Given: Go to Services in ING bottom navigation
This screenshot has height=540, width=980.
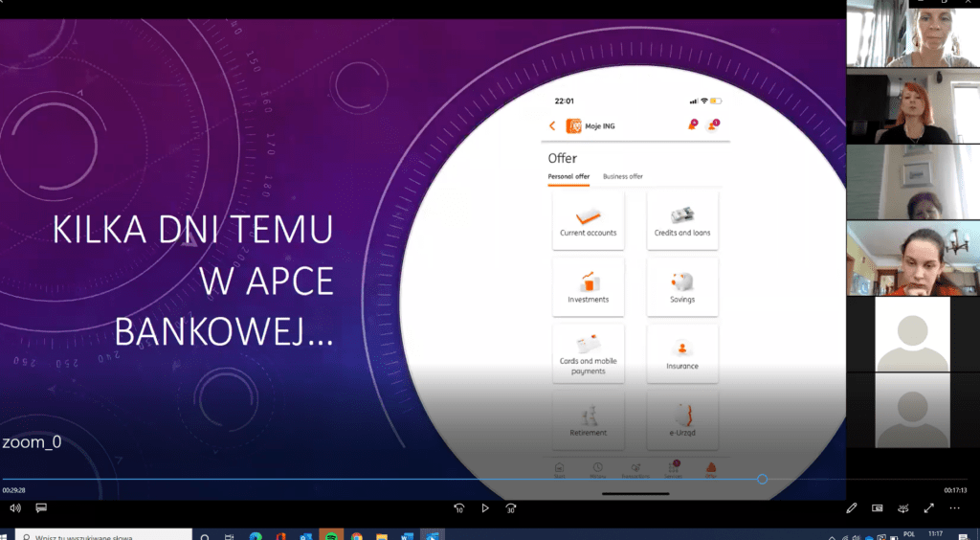Looking at the screenshot, I should [x=673, y=470].
